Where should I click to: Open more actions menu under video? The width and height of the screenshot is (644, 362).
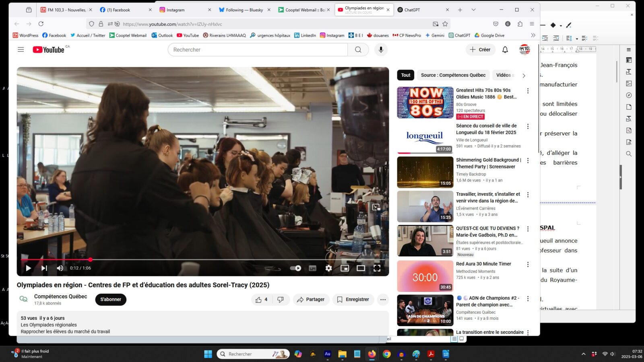click(x=383, y=300)
